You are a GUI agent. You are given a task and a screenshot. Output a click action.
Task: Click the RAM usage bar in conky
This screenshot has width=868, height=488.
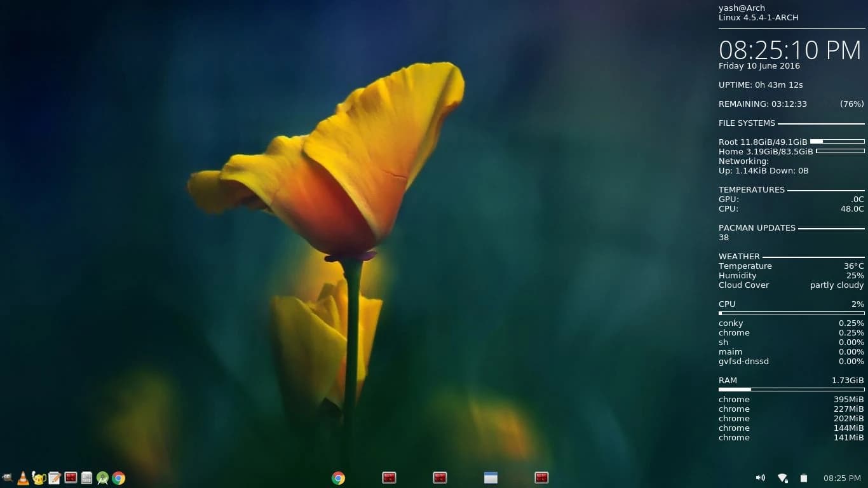tap(791, 389)
